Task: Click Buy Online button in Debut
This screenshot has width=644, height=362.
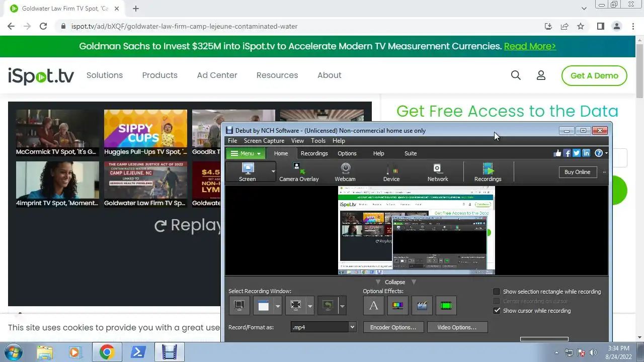Action: coord(577,172)
